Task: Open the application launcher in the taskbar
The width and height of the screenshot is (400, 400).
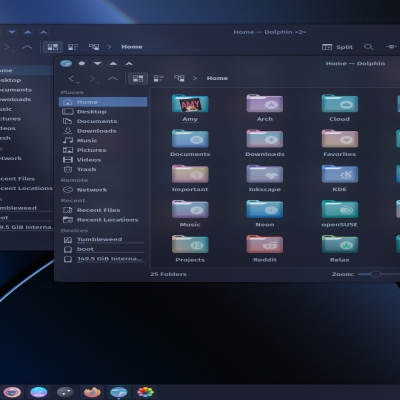Action: (12, 392)
